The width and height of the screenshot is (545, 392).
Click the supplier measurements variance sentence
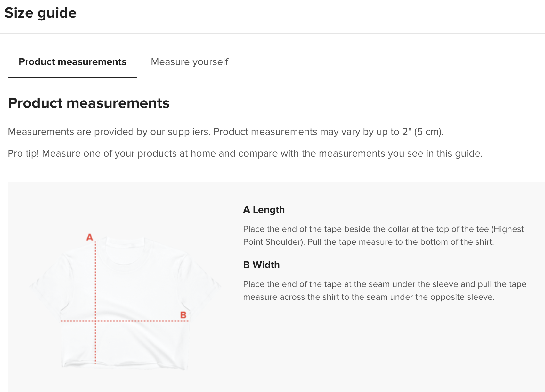tap(226, 132)
